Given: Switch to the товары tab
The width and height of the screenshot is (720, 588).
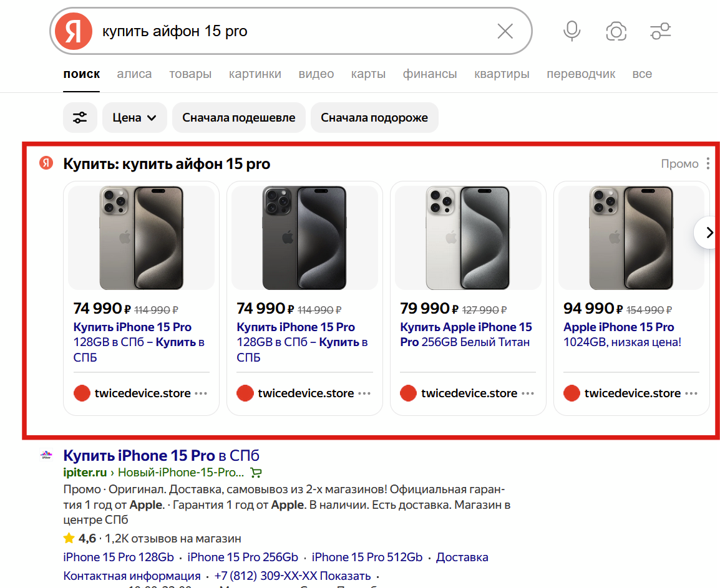Looking at the screenshot, I should coord(190,74).
